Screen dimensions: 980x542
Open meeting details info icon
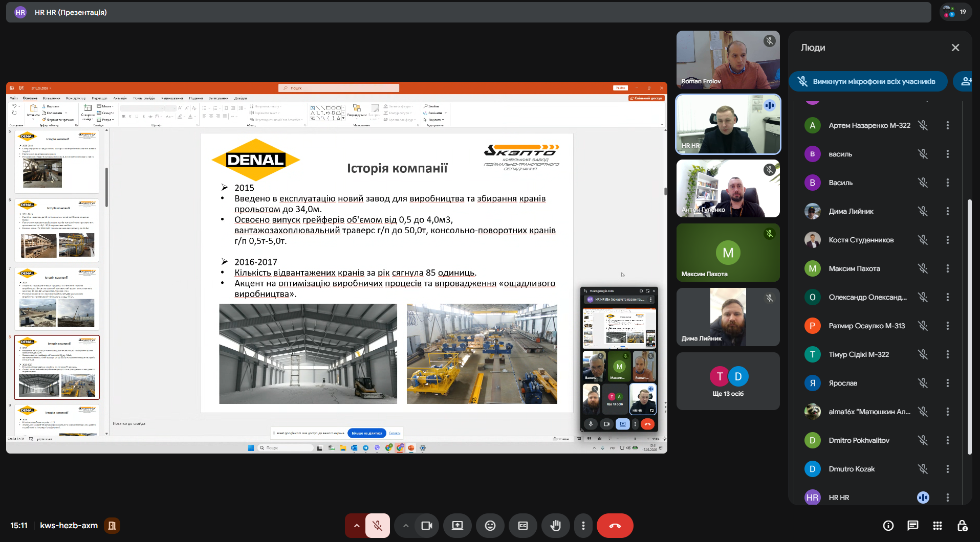888,526
